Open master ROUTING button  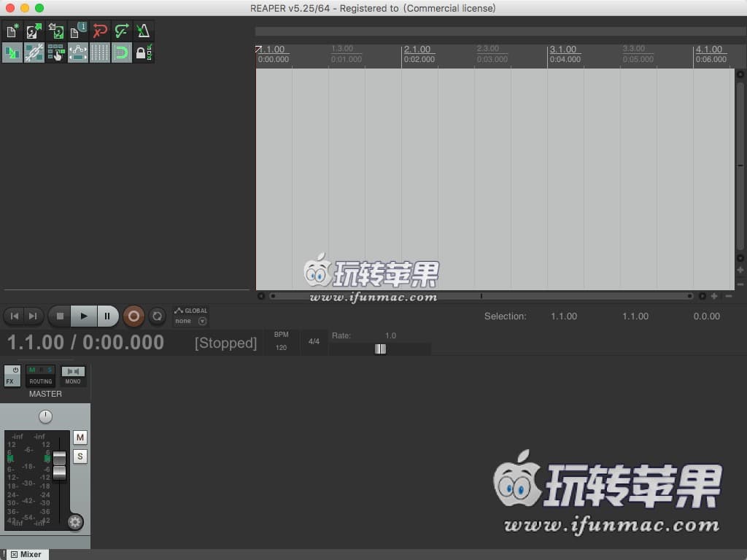point(41,381)
